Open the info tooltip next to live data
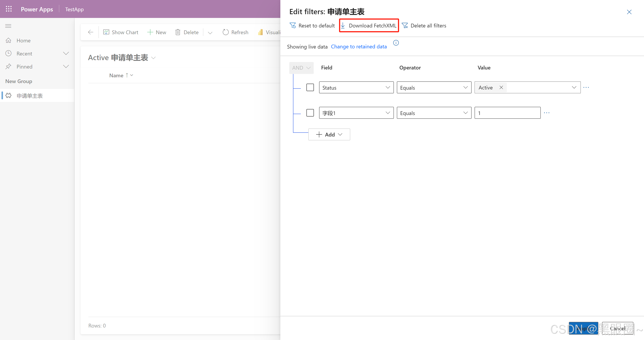Screen dimensions: 644x340 tap(396, 43)
